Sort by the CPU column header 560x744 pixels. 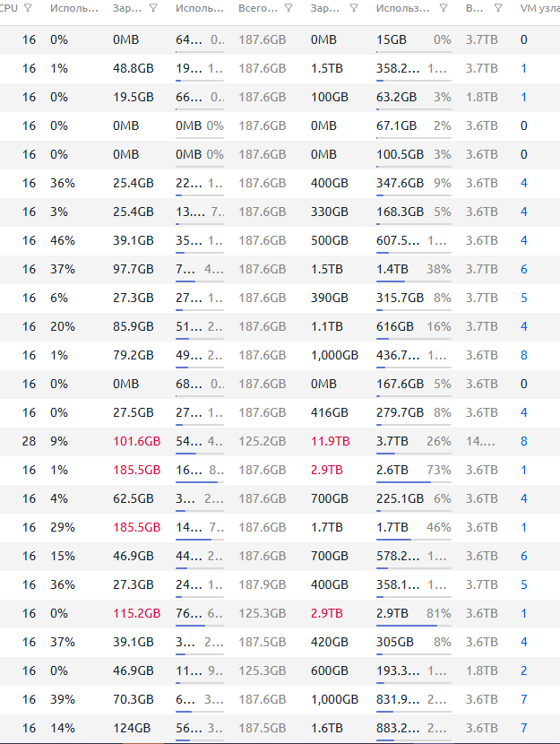click(x=10, y=8)
